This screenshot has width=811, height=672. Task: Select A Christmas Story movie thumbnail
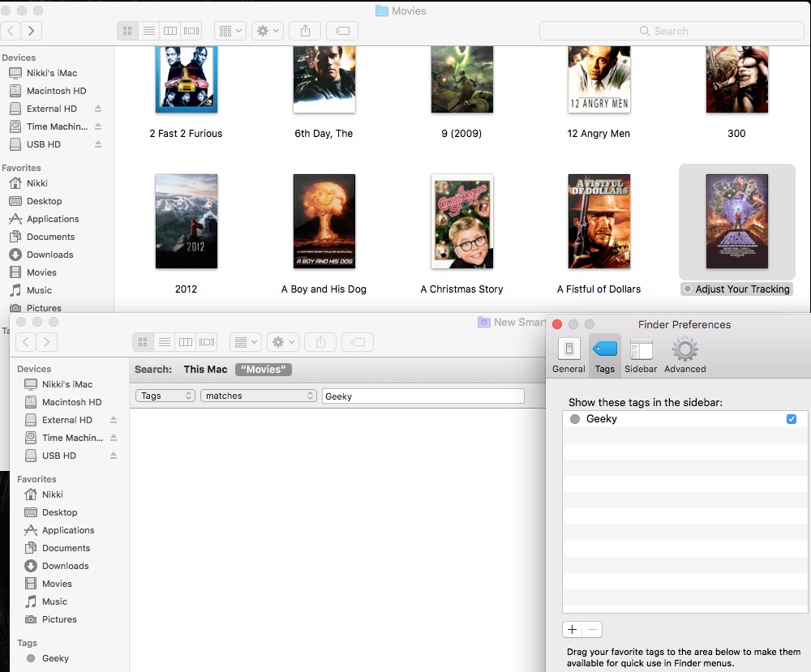pos(462,221)
